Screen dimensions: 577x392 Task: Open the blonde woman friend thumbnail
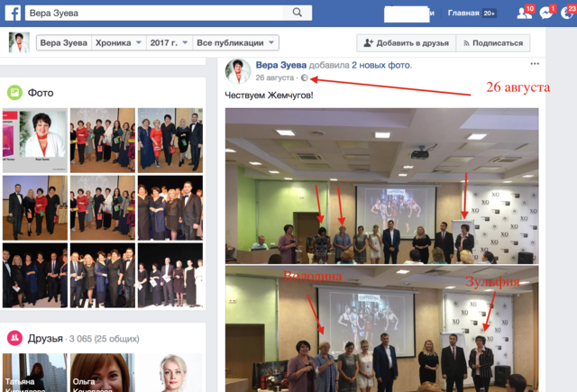click(170, 372)
